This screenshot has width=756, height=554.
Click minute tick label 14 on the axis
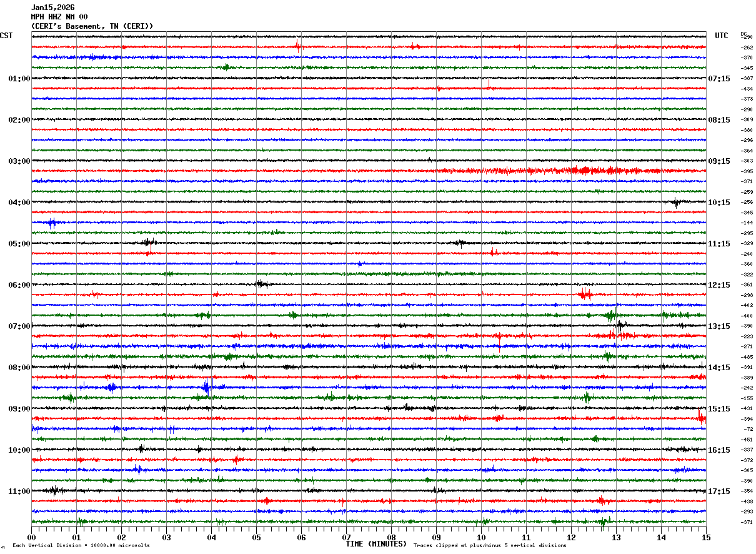pyautogui.click(x=661, y=537)
